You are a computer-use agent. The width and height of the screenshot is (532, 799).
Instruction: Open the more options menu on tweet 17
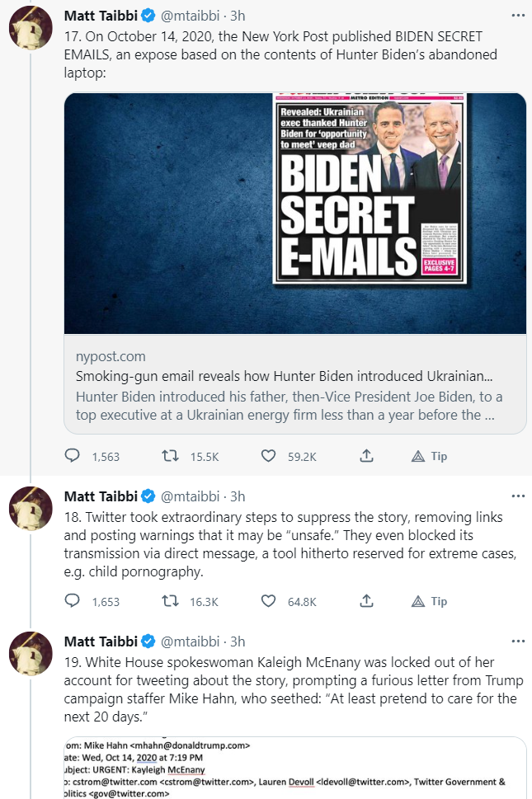point(518,15)
